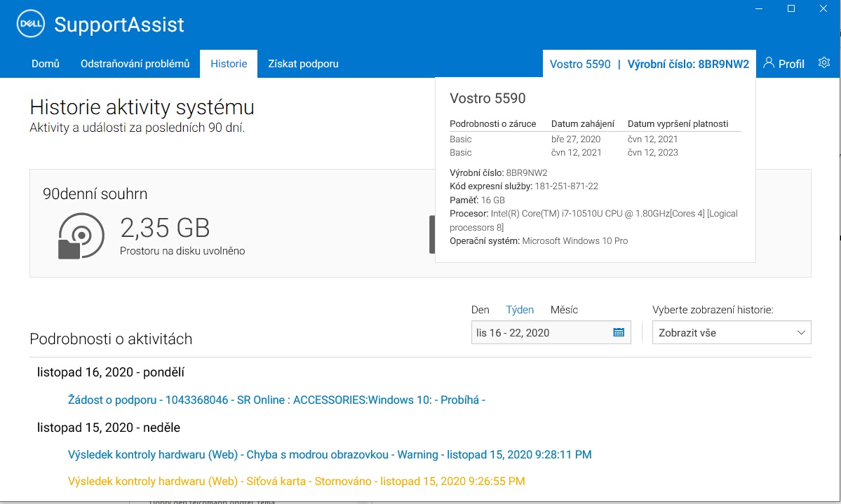Choose the Týden range view

tap(520, 310)
